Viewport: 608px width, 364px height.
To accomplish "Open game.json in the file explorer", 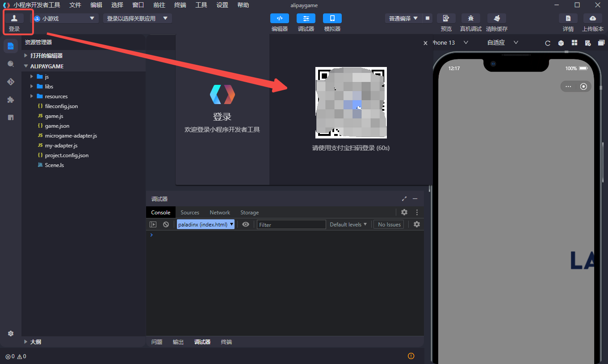I will pyautogui.click(x=57, y=126).
